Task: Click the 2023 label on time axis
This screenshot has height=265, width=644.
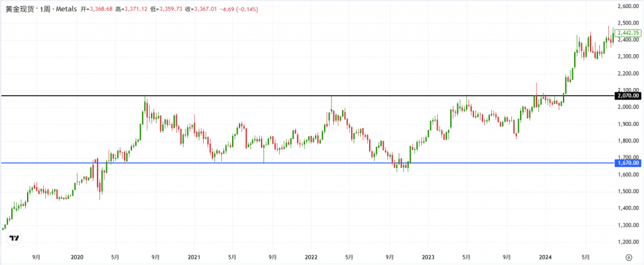Action: point(428,257)
